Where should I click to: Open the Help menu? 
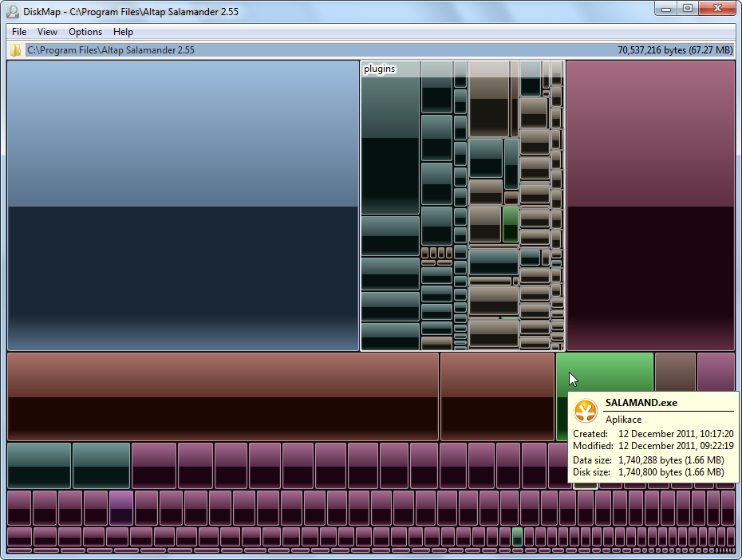pos(123,32)
